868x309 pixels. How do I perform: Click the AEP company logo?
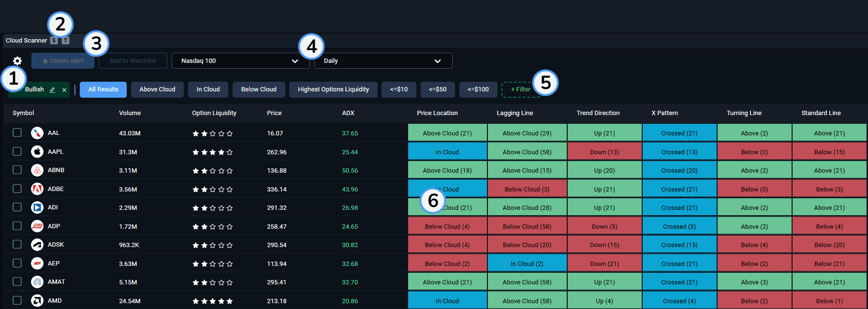point(37,264)
